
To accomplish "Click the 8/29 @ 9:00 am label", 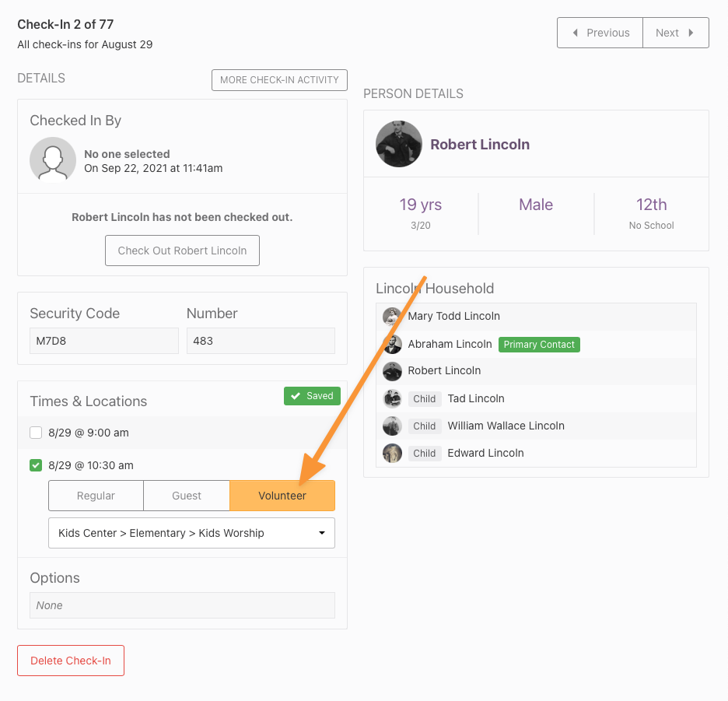I will coord(89,433).
